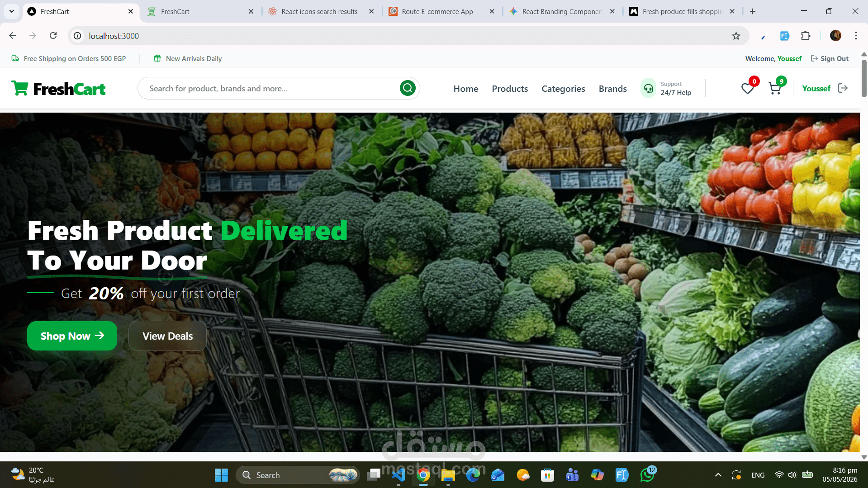Screen dimensions: 868x488
Task: Open the Categories navigation link
Action: click(563, 89)
